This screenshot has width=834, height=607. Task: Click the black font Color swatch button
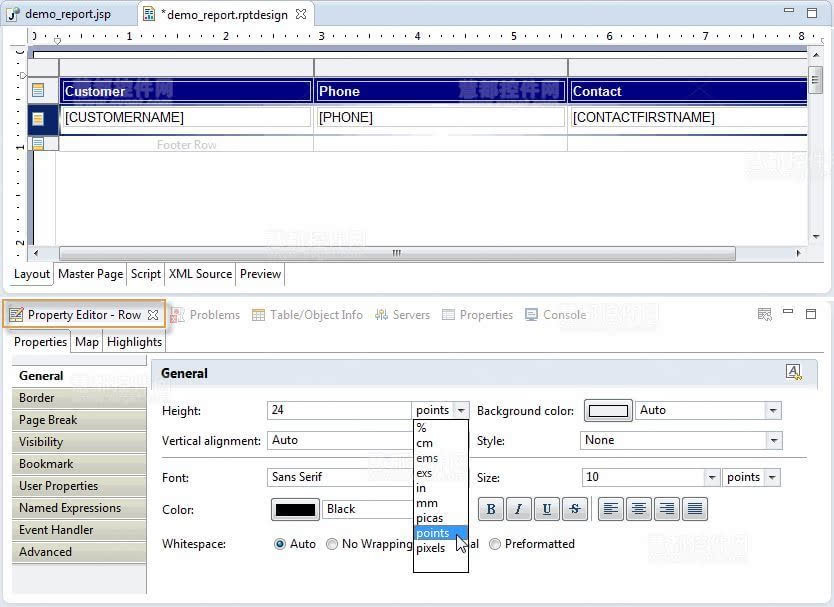tap(295, 509)
